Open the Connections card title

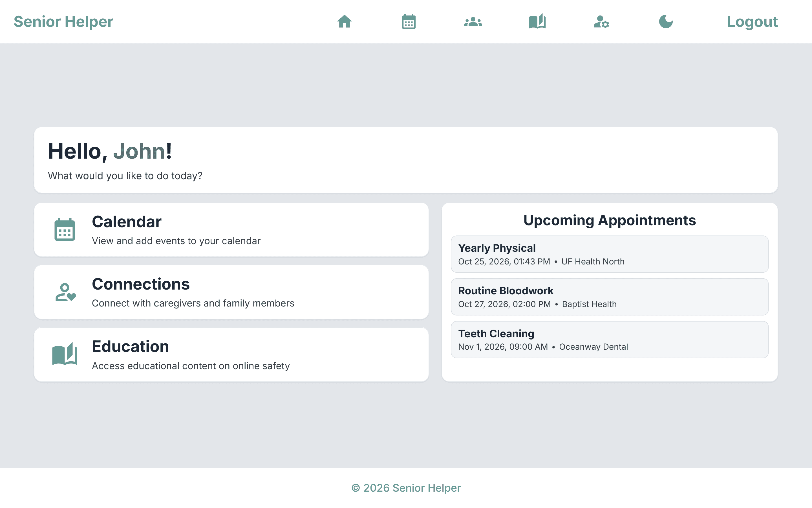point(141,284)
